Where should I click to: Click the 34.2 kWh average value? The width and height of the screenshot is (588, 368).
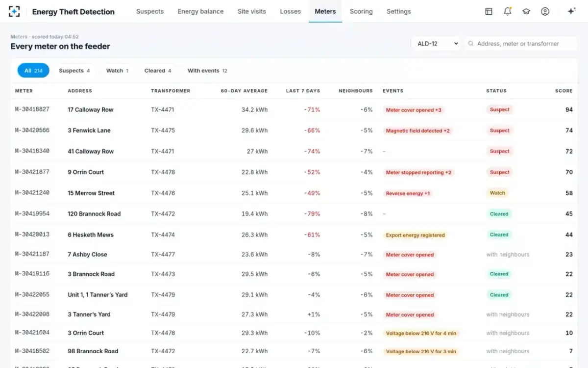pos(254,110)
